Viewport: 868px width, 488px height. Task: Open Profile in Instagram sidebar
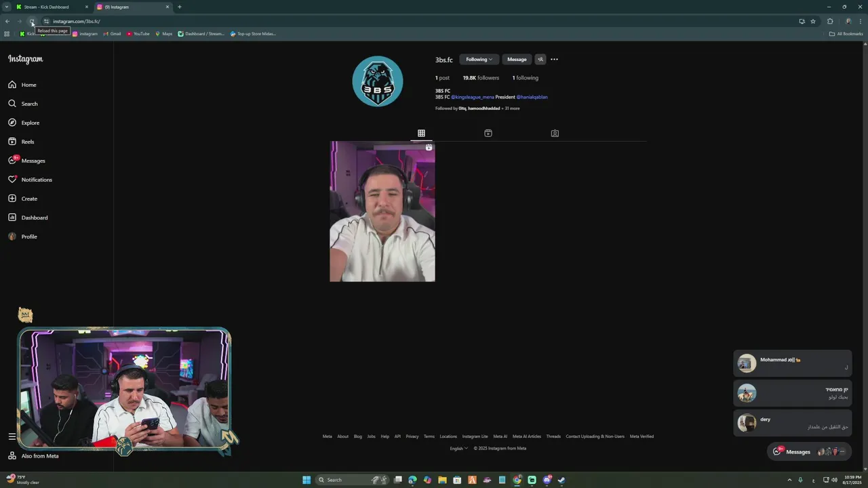(22, 237)
